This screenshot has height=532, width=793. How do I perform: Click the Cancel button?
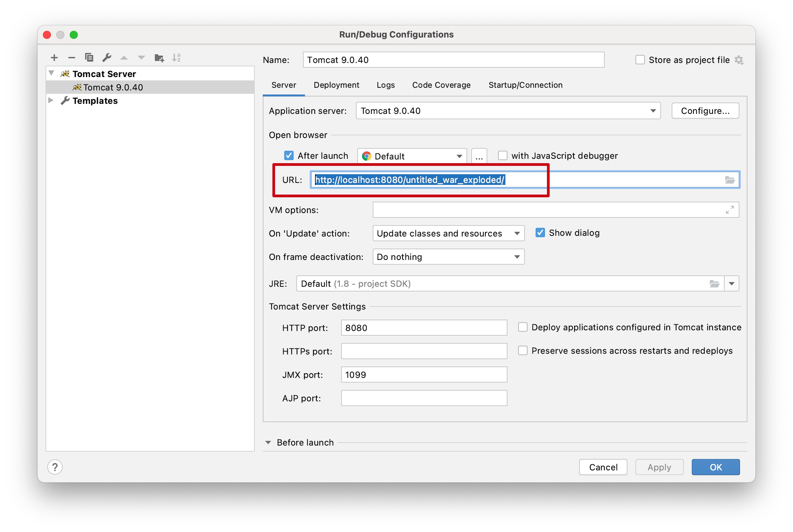click(x=603, y=467)
